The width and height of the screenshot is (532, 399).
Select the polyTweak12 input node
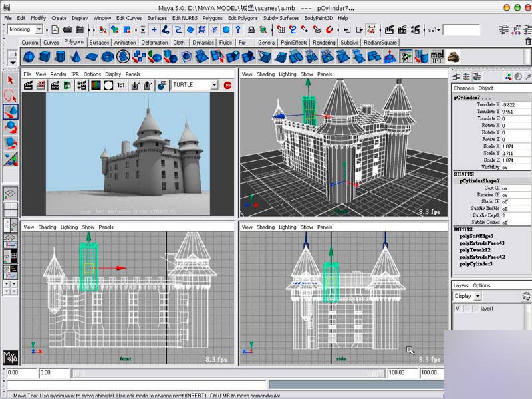click(475, 250)
